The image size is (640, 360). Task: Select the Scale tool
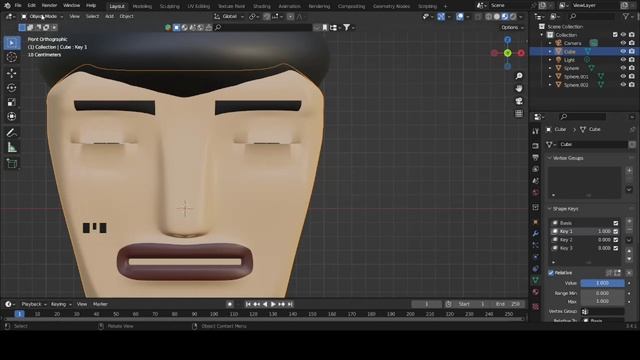click(x=12, y=102)
